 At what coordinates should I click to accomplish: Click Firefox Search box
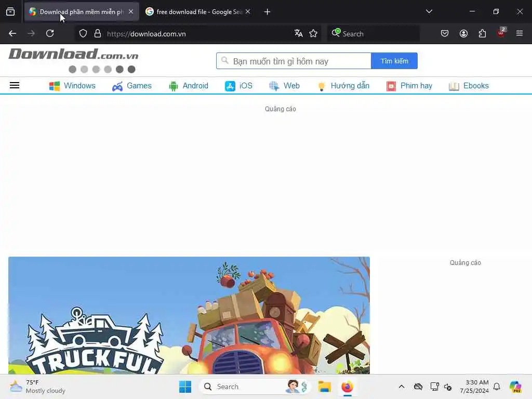[x=373, y=34]
